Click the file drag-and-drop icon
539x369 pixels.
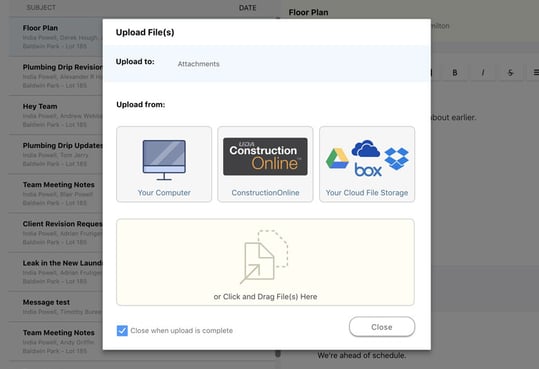pyautogui.click(x=264, y=257)
